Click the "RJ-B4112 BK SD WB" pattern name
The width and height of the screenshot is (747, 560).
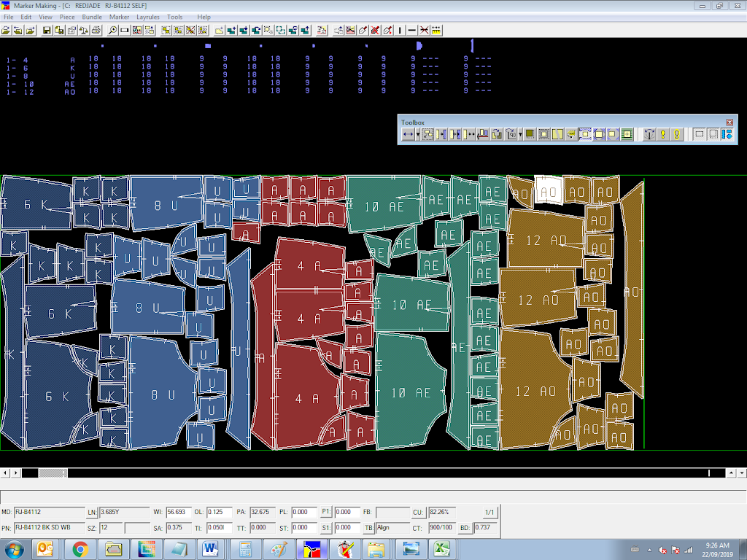(x=43, y=527)
